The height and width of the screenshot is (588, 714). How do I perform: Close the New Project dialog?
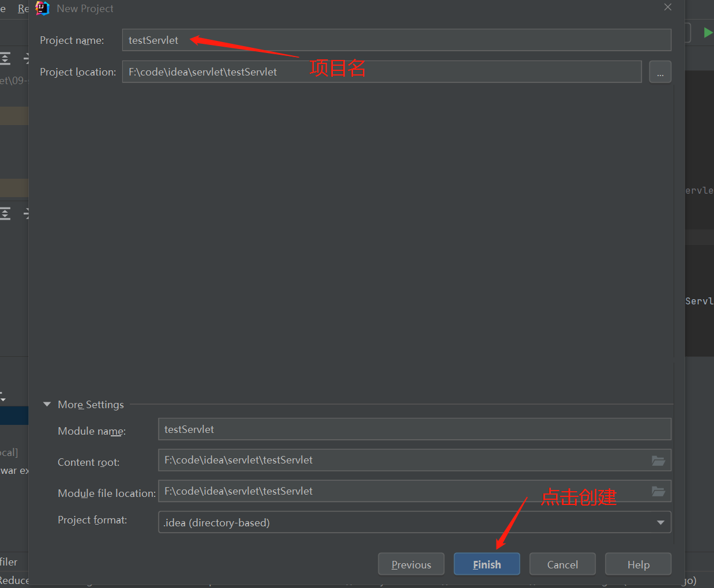668,7
